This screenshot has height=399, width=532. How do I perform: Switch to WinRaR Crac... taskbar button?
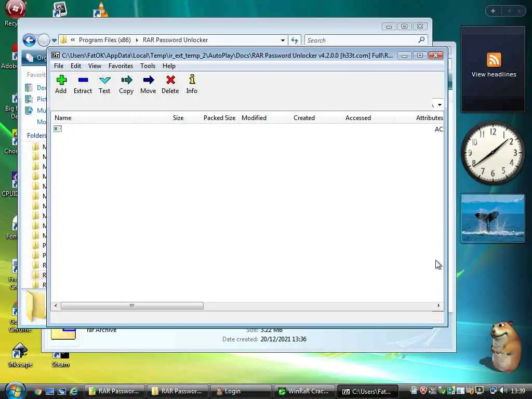click(x=304, y=391)
